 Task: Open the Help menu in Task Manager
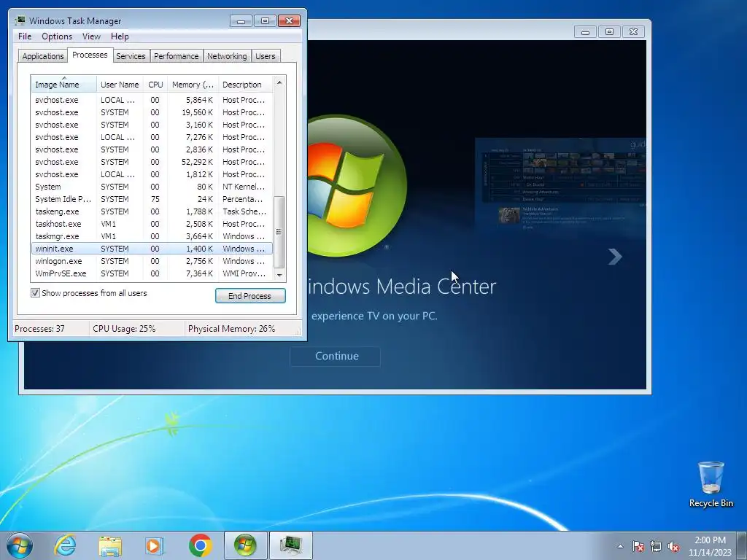point(120,36)
